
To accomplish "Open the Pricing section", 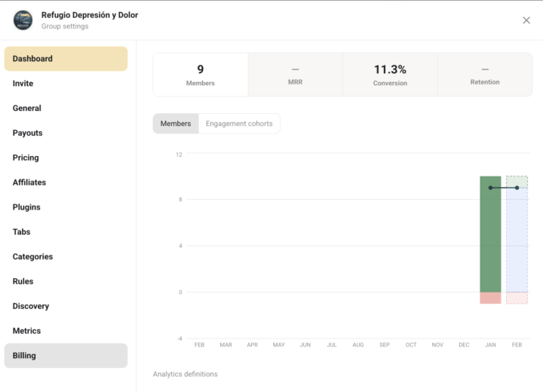I will click(26, 158).
